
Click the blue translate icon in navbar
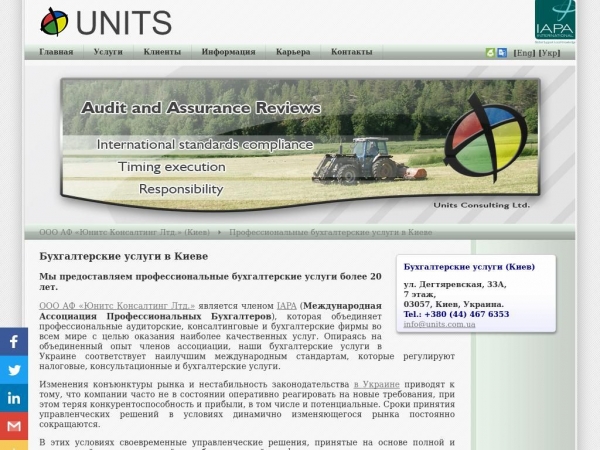point(502,53)
